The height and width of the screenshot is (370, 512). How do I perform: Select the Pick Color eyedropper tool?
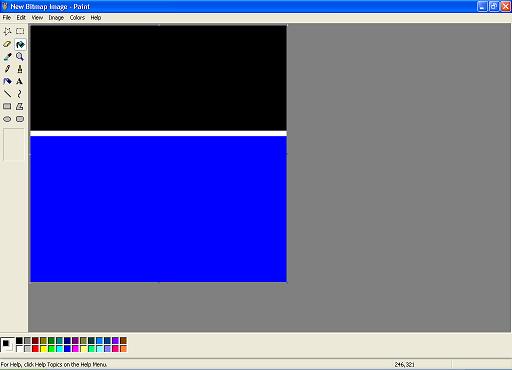coord(7,57)
